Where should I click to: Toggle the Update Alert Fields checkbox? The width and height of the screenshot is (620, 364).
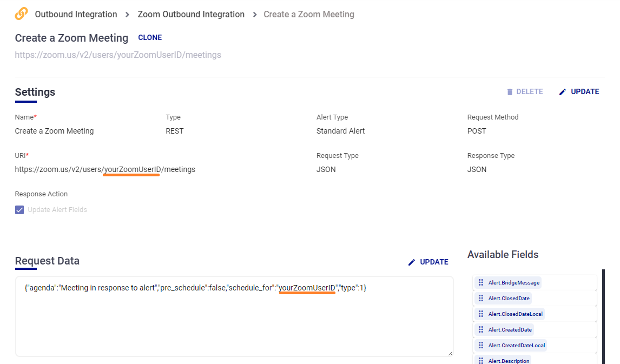click(x=19, y=210)
